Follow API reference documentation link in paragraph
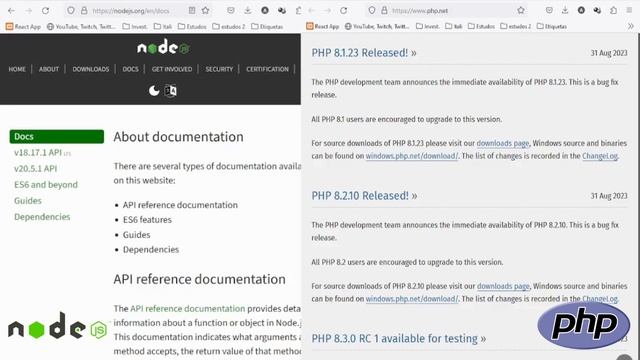 point(188,309)
